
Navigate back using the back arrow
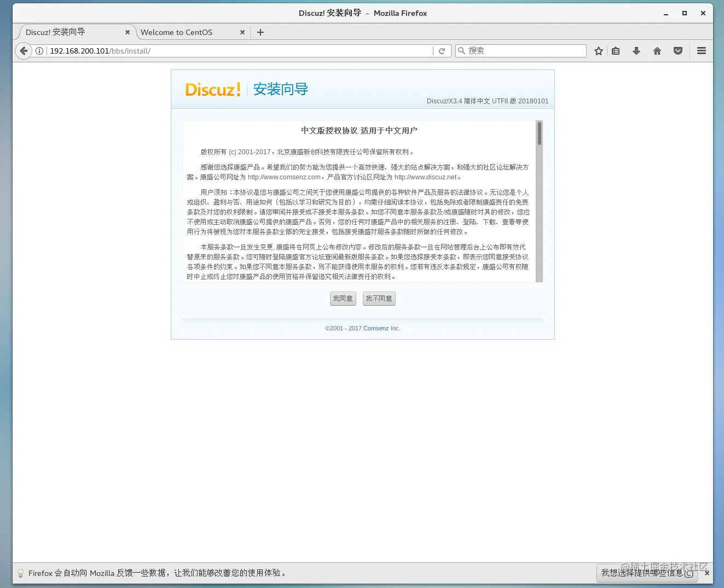[x=23, y=50]
